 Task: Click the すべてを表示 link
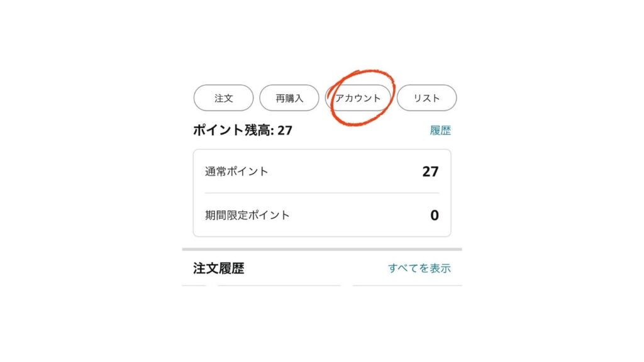coord(419,268)
